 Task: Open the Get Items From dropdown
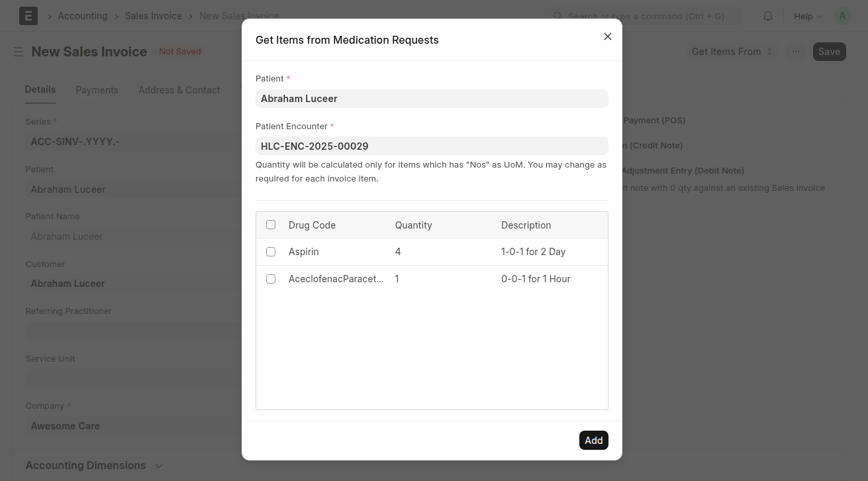732,52
